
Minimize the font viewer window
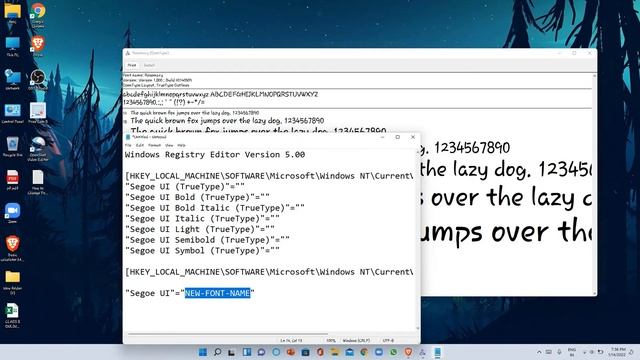(560, 53)
